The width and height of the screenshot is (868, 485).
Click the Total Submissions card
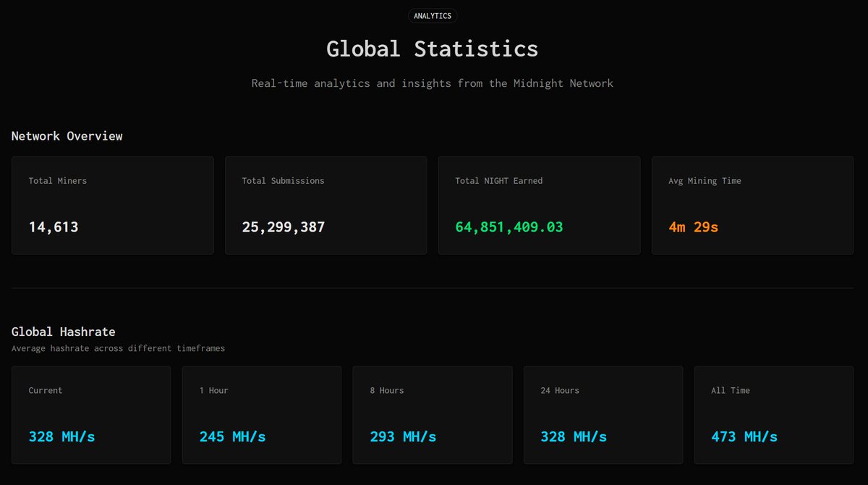325,205
